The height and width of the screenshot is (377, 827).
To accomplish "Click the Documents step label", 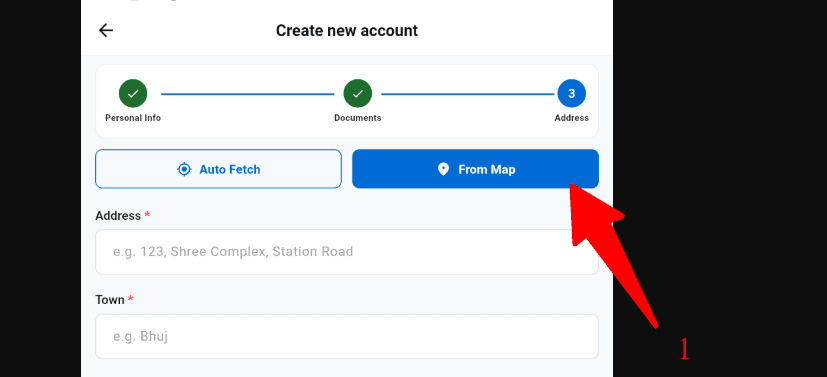I will pyautogui.click(x=358, y=118).
